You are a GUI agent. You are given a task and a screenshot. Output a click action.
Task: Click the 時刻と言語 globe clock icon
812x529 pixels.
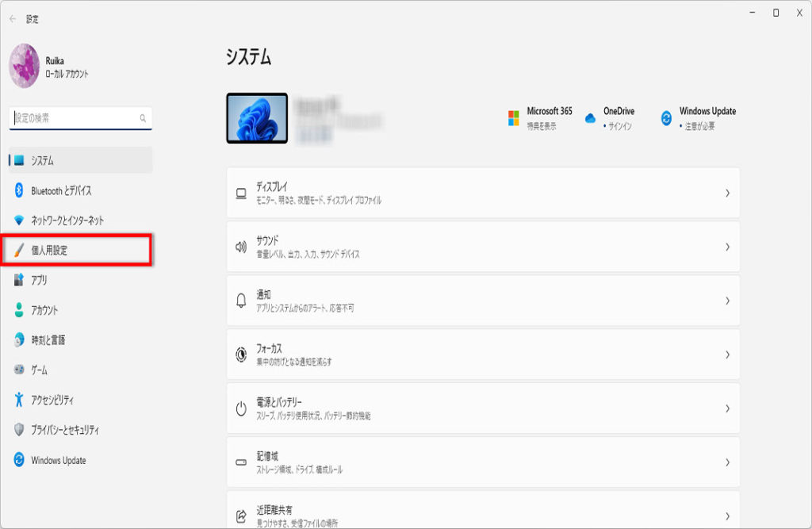tap(19, 340)
